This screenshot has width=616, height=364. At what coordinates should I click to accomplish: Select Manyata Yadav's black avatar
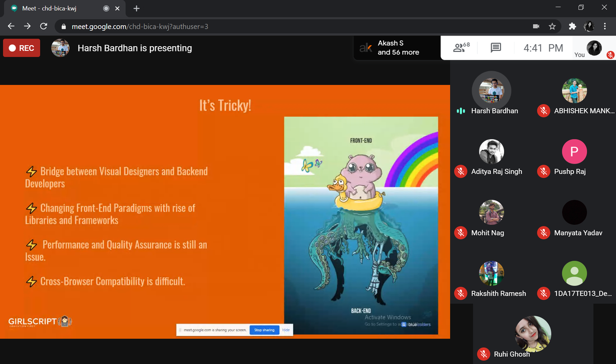click(x=574, y=213)
